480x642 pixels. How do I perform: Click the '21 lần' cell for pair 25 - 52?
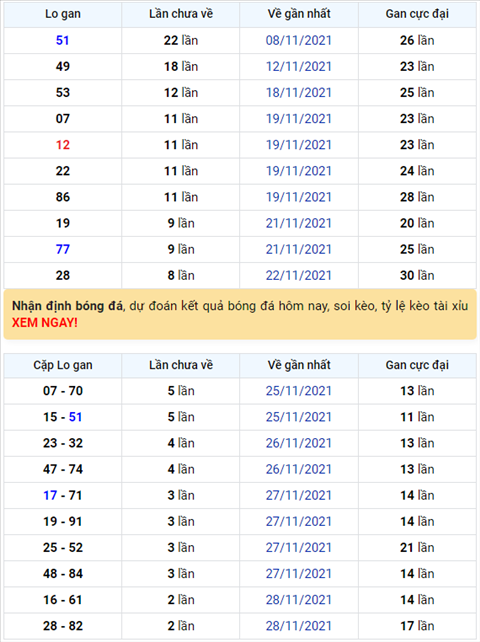tap(417, 548)
